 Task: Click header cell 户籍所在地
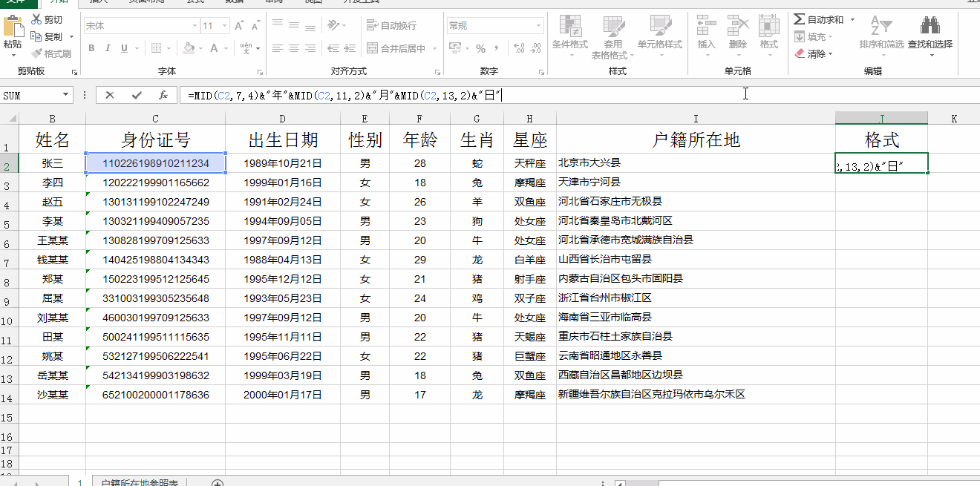pos(696,139)
